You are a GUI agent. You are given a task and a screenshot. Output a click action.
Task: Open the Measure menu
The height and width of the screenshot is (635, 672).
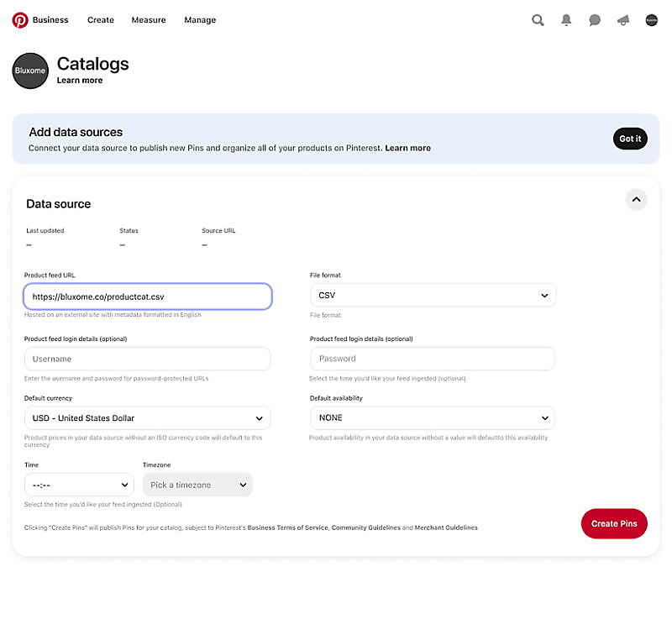click(149, 20)
